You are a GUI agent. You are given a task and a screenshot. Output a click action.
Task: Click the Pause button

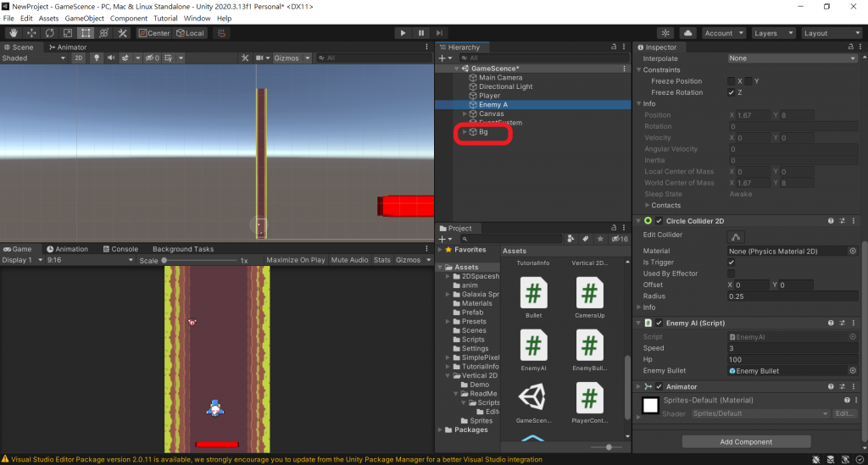[421, 33]
